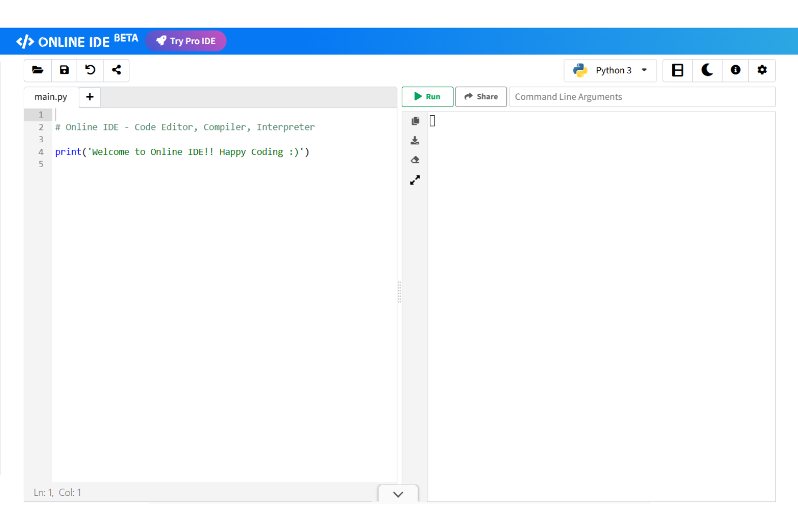Share code via the share icon in toolbar
This screenshot has width=798, height=532.
pos(116,70)
